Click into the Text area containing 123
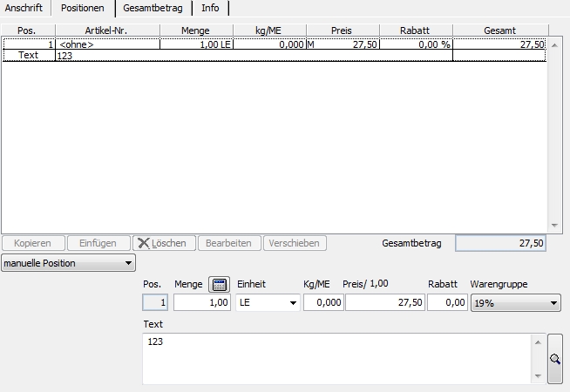This screenshot has height=392, width=570. pyautogui.click(x=336, y=359)
